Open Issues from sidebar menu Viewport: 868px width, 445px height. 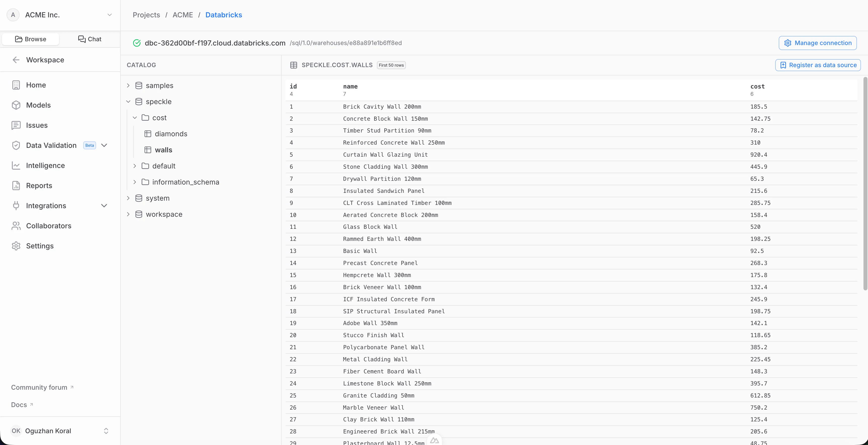(37, 125)
